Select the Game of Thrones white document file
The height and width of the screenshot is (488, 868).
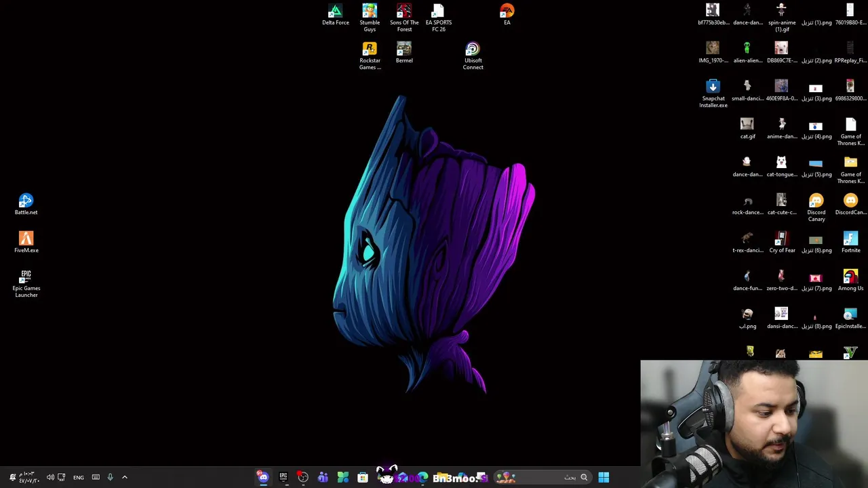pyautogui.click(x=850, y=132)
